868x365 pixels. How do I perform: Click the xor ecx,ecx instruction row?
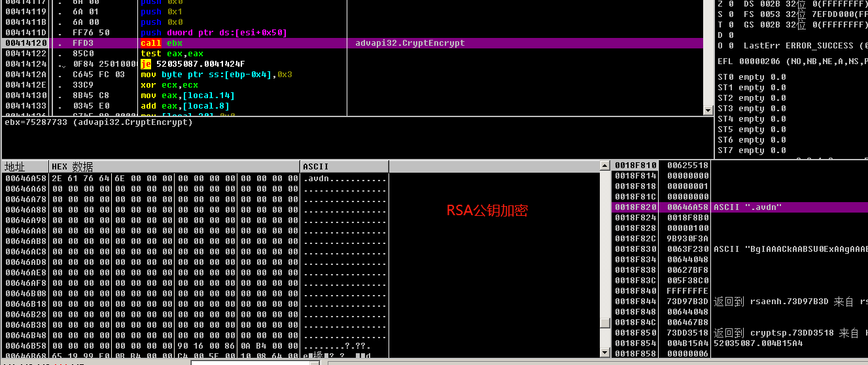coord(169,85)
